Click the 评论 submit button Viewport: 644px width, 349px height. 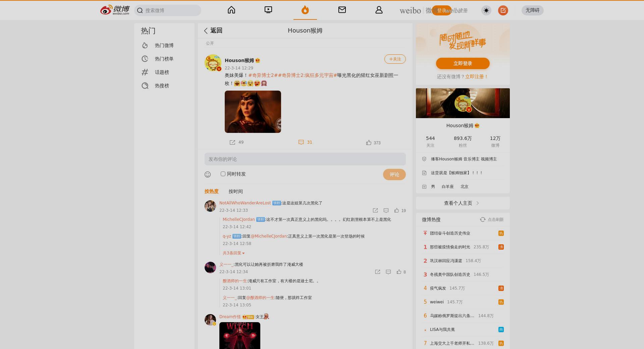coord(394,174)
